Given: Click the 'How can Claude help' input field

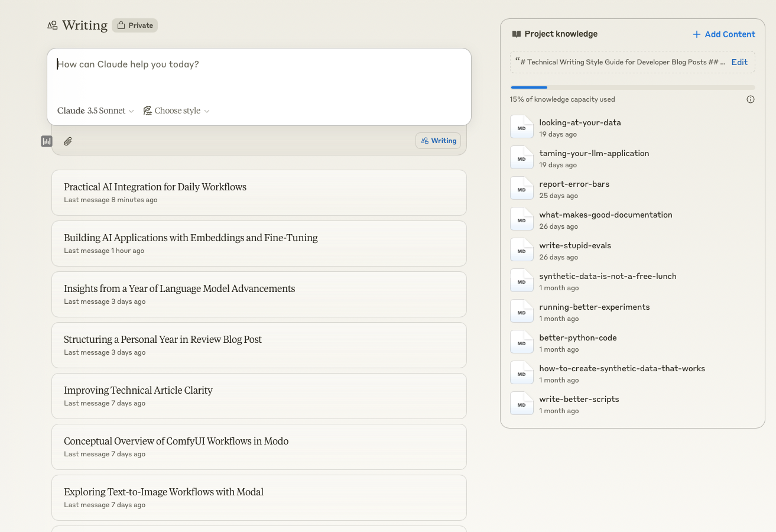Looking at the screenshot, I should pos(258,74).
